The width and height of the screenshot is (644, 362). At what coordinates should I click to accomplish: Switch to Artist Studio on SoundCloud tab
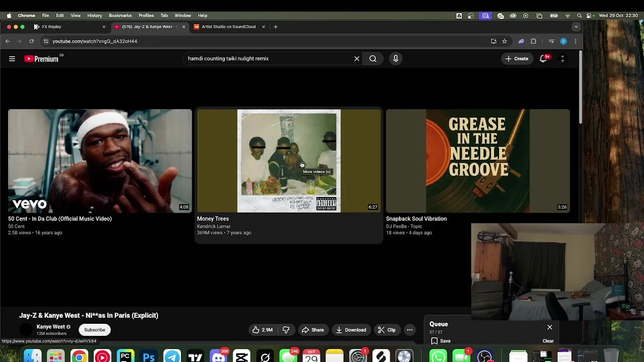point(228,27)
